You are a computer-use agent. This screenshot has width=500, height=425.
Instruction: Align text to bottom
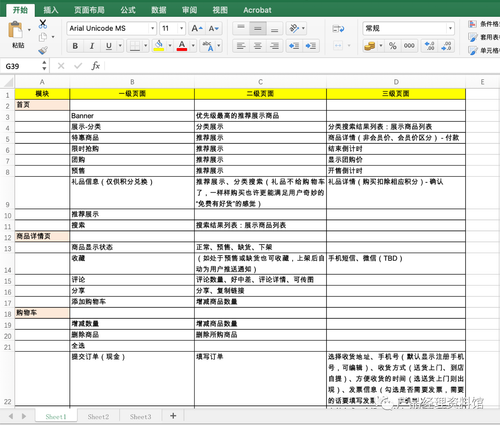275,28
